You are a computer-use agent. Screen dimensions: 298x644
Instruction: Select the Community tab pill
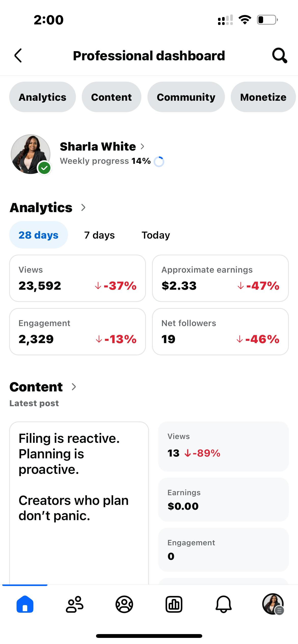coord(186,97)
